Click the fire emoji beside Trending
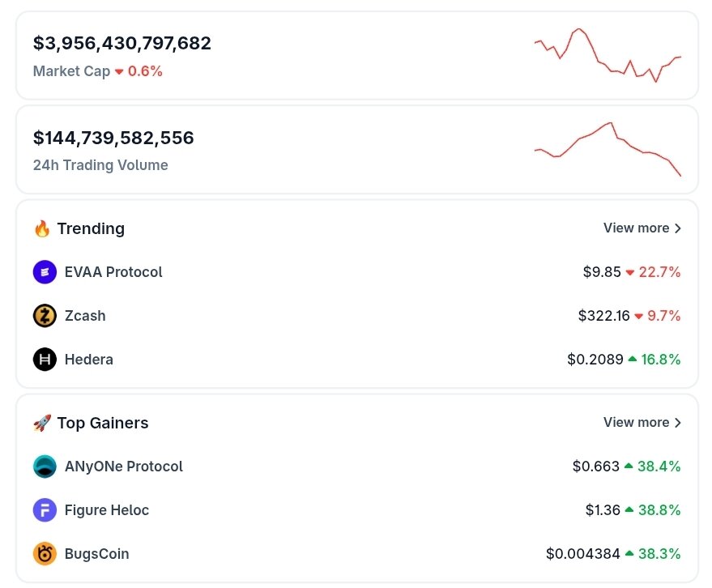The image size is (712, 588). (42, 228)
